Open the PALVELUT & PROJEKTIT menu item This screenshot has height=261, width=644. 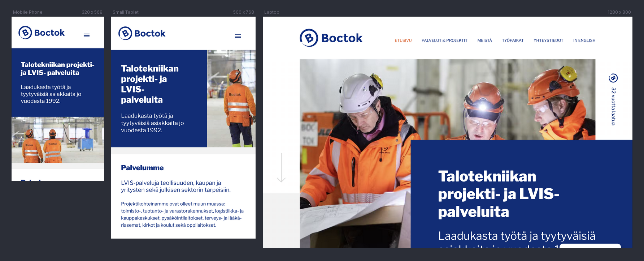point(444,40)
